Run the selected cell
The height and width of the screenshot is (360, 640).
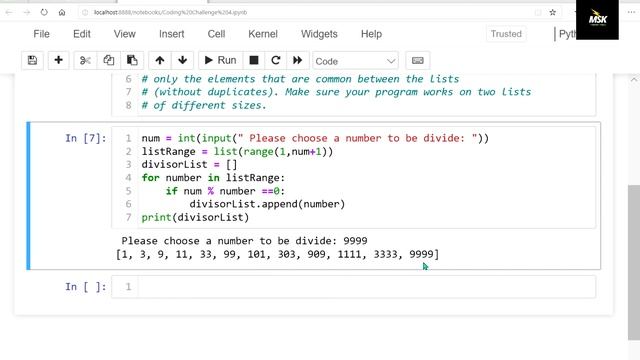pyautogui.click(x=220, y=60)
